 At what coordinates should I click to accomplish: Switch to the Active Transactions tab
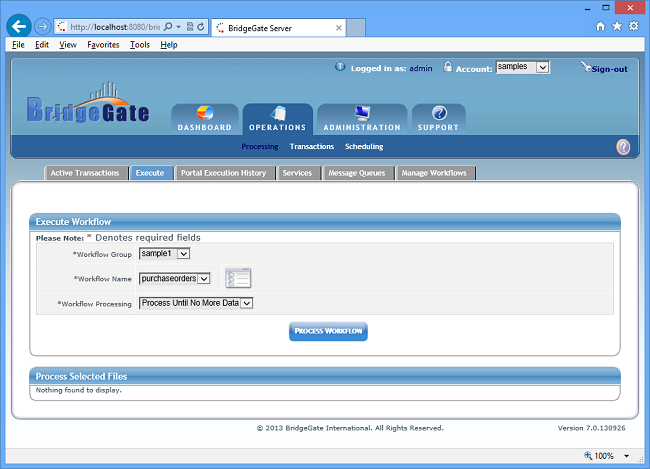coord(85,173)
